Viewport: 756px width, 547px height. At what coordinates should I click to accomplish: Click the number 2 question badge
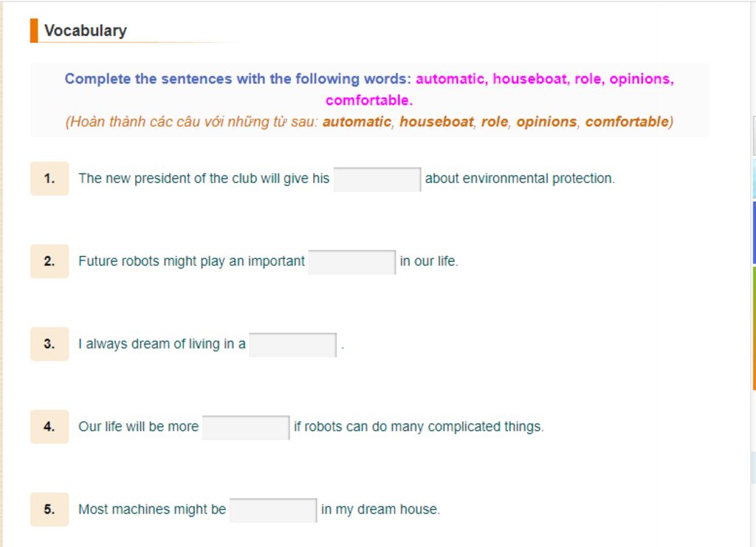click(49, 261)
